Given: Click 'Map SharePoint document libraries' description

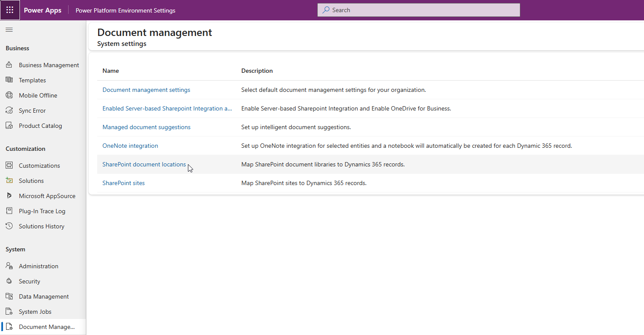Looking at the screenshot, I should tap(323, 164).
